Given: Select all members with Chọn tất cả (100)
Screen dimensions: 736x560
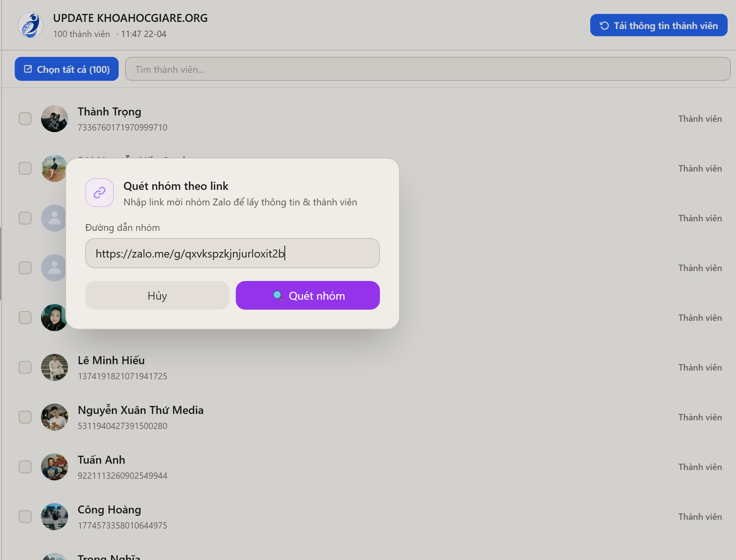Looking at the screenshot, I should 67,69.
